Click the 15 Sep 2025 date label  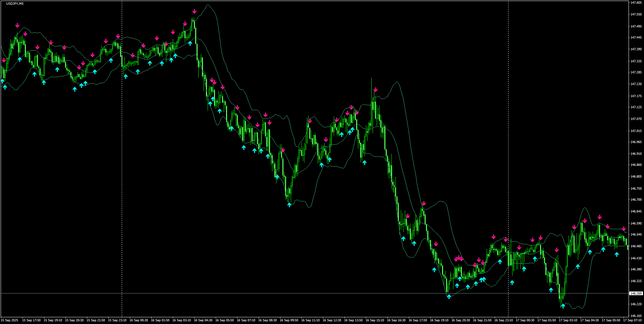pos(9,320)
